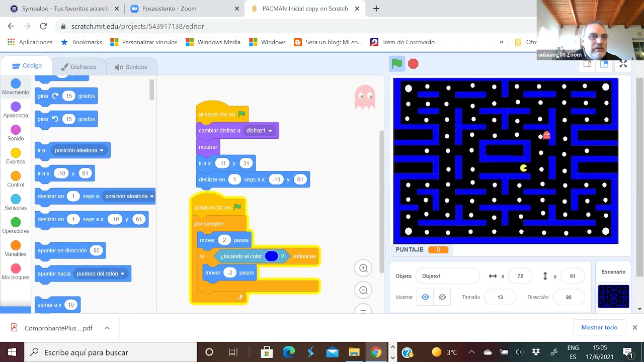Click the 'apuntar en dirección 90' palette block

[70, 250]
